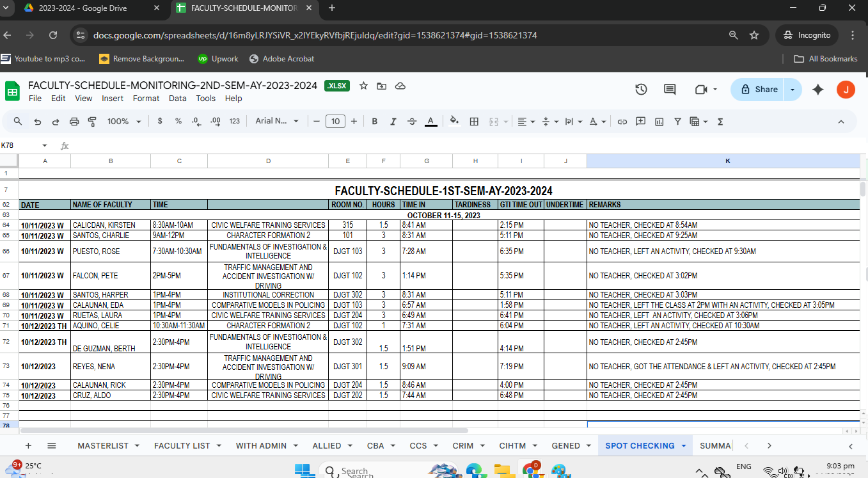Viewport: 868px width, 478px height.
Task: Switch to 2023-2024 Google Drive browser tab
Action: coord(83,8)
